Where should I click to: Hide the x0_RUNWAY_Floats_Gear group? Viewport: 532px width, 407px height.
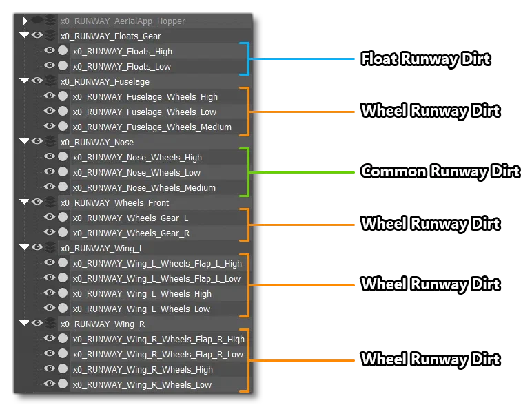click(37, 35)
